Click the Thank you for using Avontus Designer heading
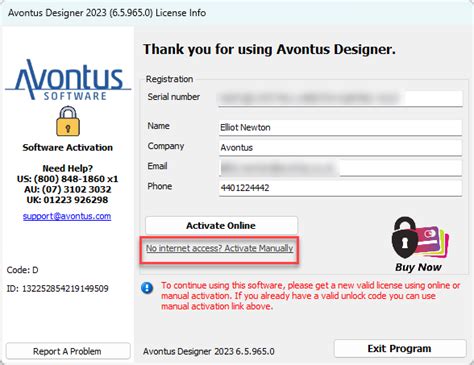 [x=269, y=50]
